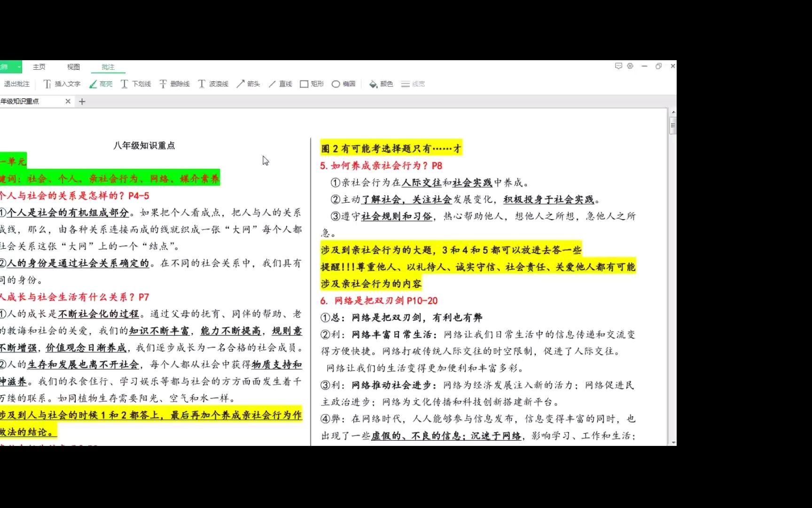Click the vertical scrollbar down arrow
812x508 pixels.
pyautogui.click(x=673, y=442)
